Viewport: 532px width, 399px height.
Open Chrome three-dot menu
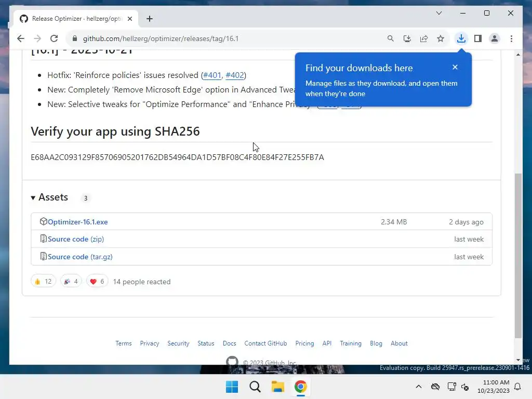pyautogui.click(x=511, y=38)
